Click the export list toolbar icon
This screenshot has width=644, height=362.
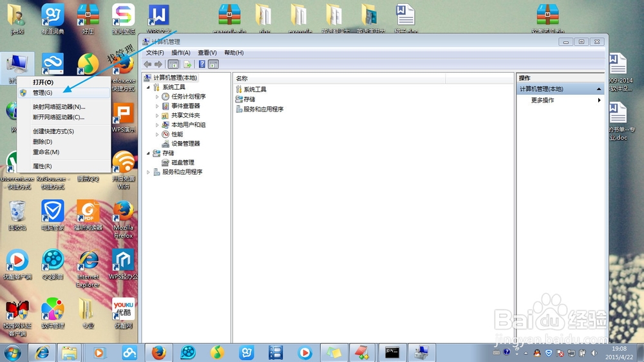[x=187, y=64]
